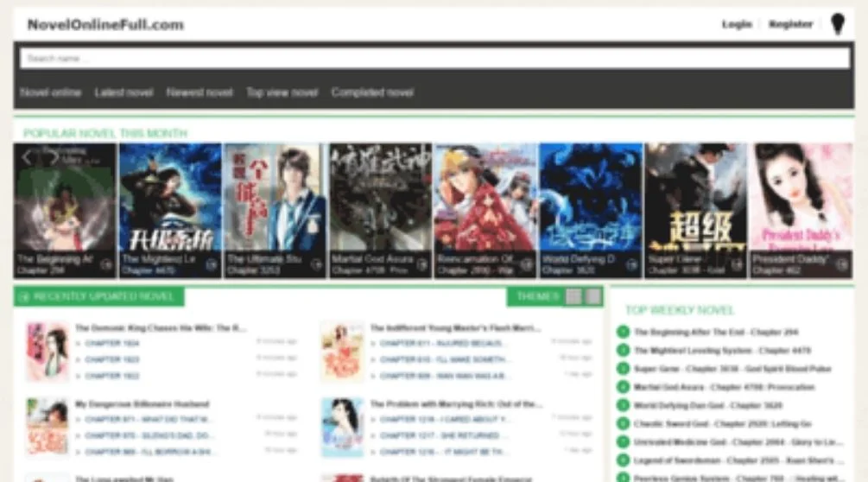
Task: Open Chapter 971 of My Dangerous Billionaire Husband
Action: coord(148,420)
